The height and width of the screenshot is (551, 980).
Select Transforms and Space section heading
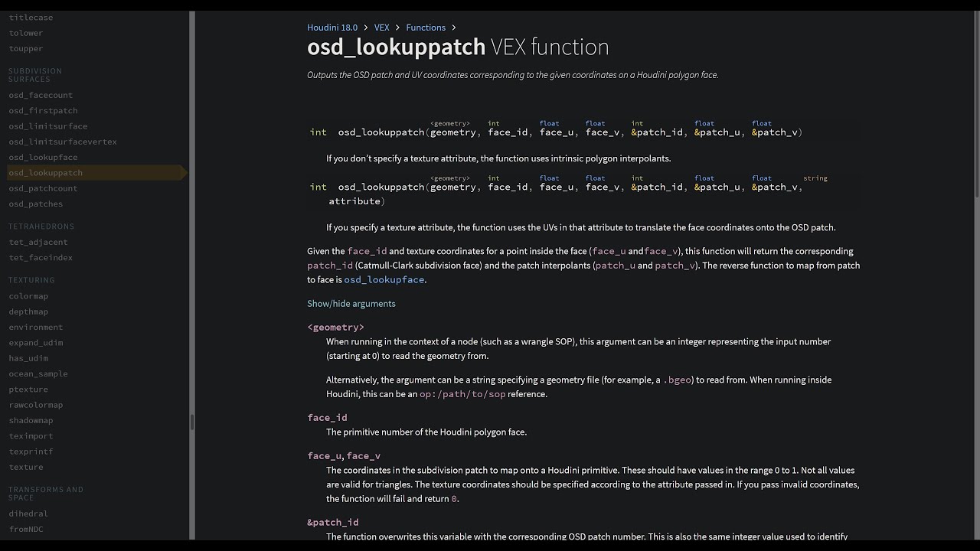point(46,494)
